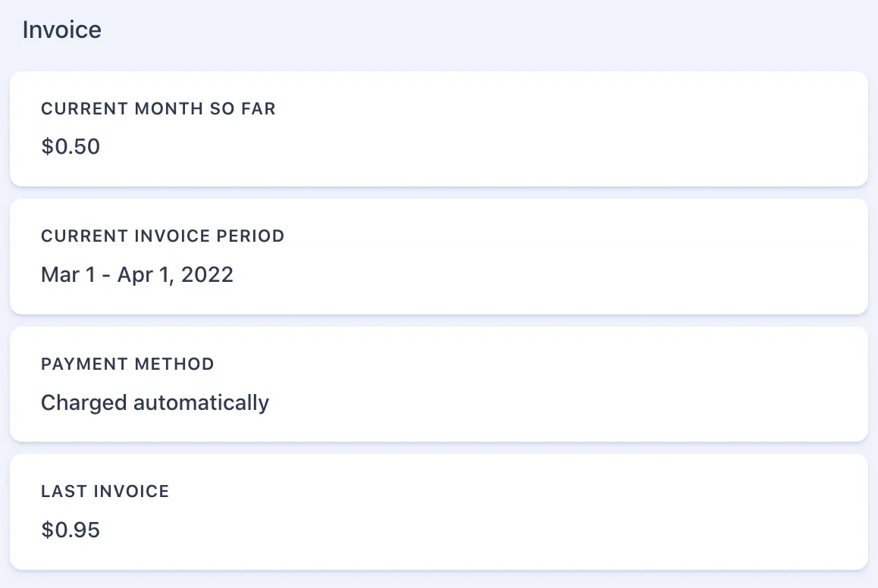Click the LAST INVOICE label

[x=105, y=491]
